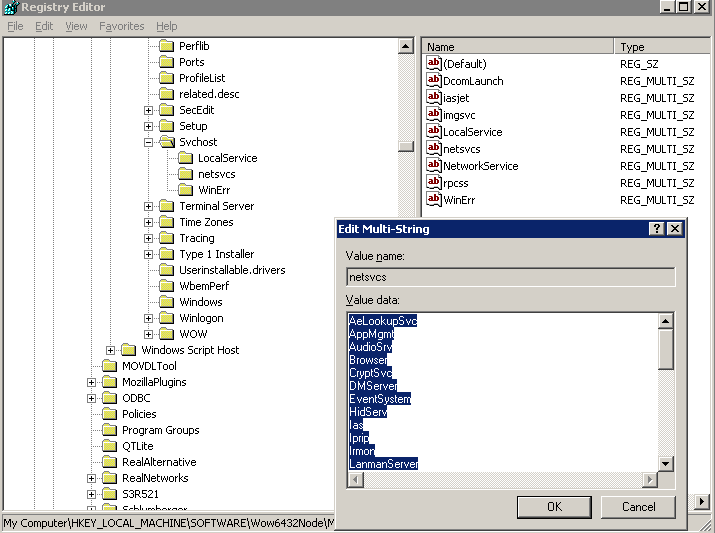
Task: Select the MozillaPlugins folder icon
Action: pyautogui.click(x=109, y=382)
